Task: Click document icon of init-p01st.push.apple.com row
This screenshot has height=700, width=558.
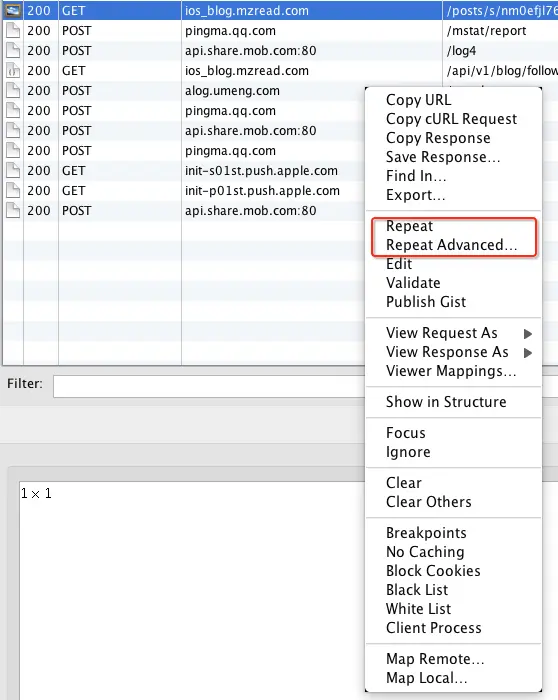Action: click(13, 191)
